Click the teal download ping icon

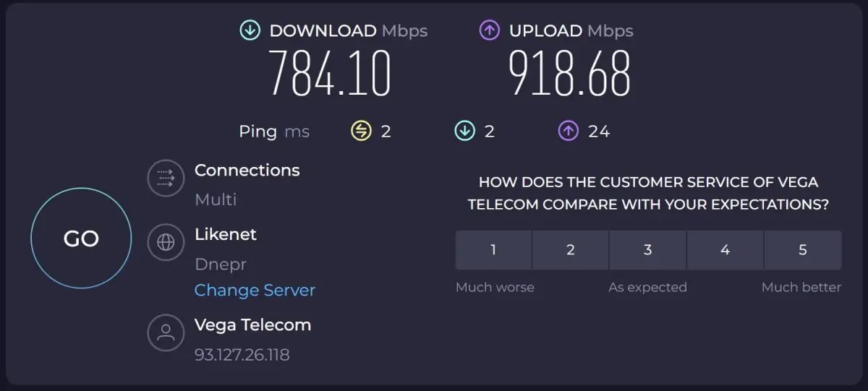464,131
